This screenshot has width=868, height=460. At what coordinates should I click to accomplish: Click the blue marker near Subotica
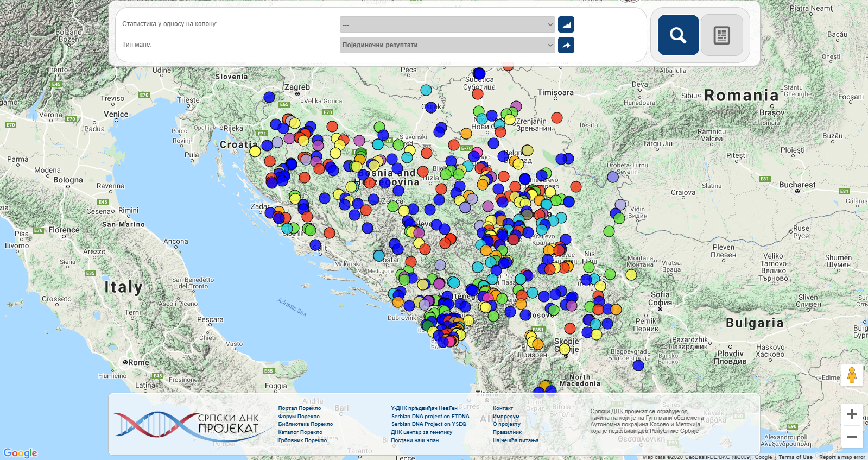coord(479,73)
